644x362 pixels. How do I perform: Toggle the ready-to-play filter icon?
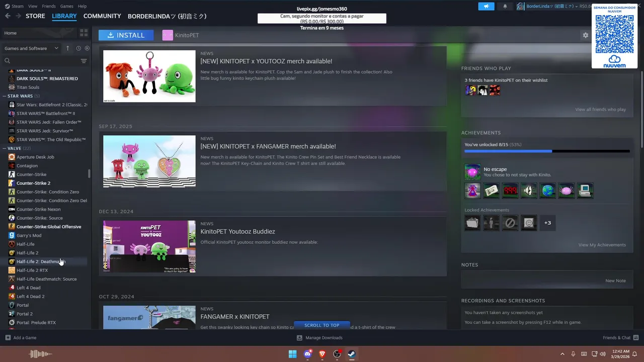[87, 48]
